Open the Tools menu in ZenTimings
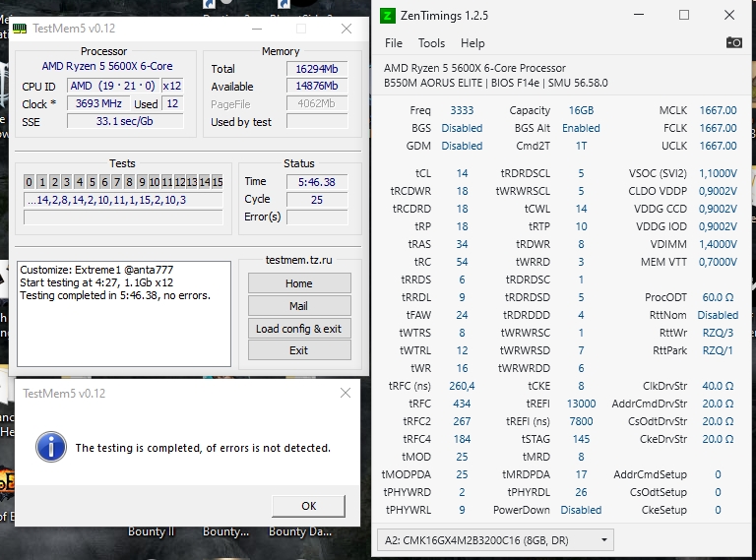Screen dimensions: 756x560 tap(431, 43)
